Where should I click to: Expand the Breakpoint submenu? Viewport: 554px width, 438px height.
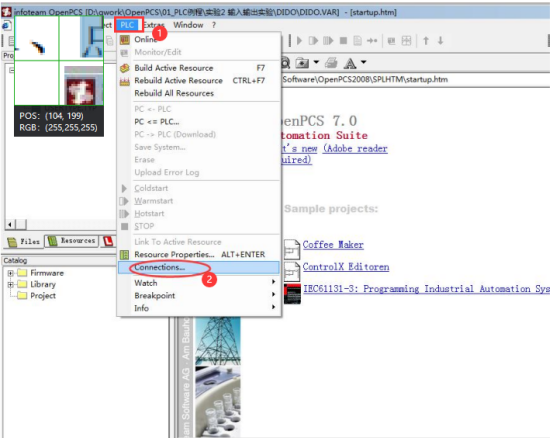click(x=199, y=296)
